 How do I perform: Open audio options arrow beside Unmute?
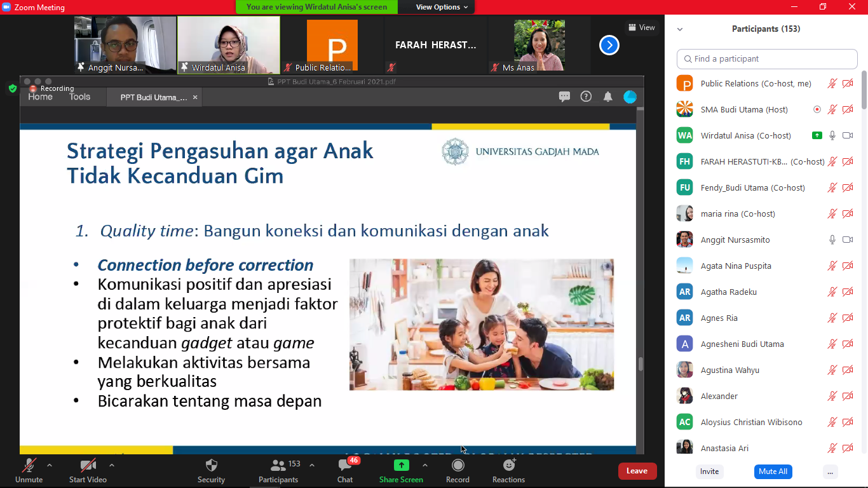point(50,465)
